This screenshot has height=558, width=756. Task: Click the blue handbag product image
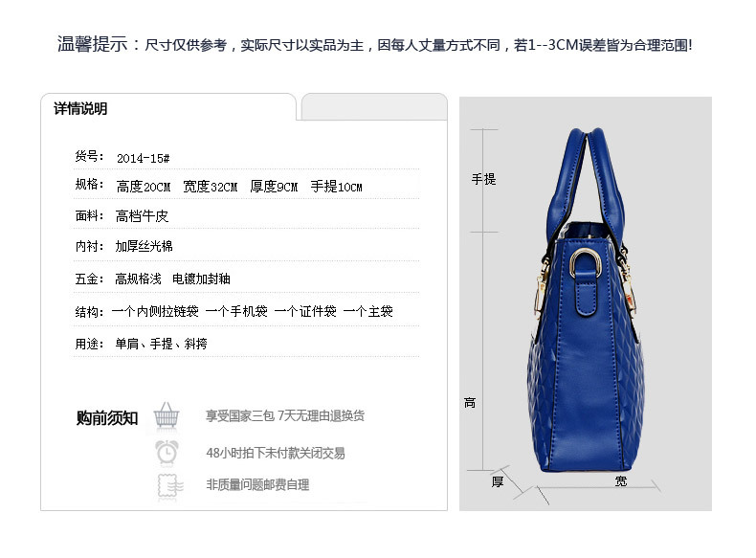pyautogui.click(x=586, y=300)
